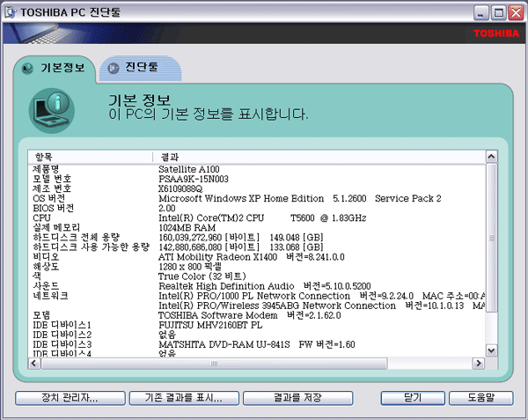This screenshot has width=528, height=420.
Task: Select the 1280 x 800 resolution value
Action: point(190,267)
